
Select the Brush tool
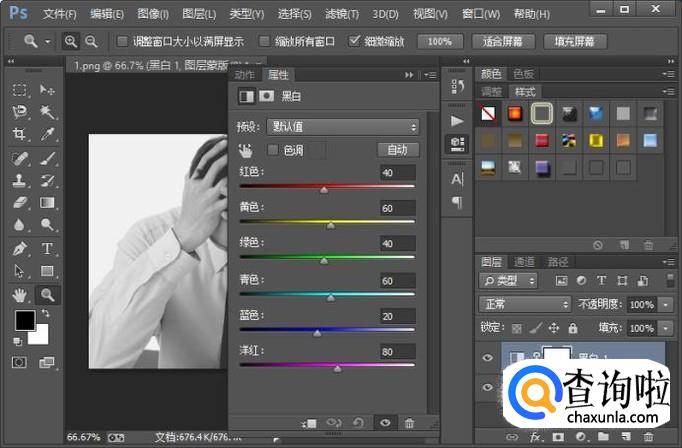coord(46,159)
